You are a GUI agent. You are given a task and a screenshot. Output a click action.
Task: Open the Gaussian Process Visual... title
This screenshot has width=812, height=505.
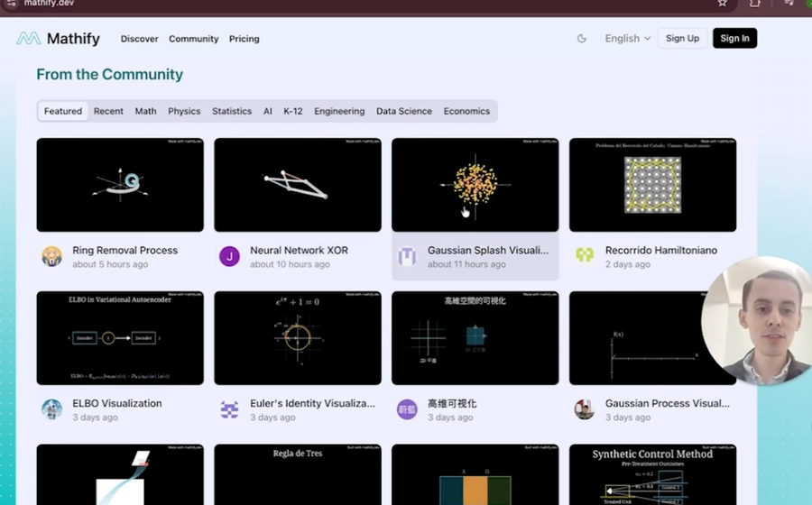click(668, 404)
